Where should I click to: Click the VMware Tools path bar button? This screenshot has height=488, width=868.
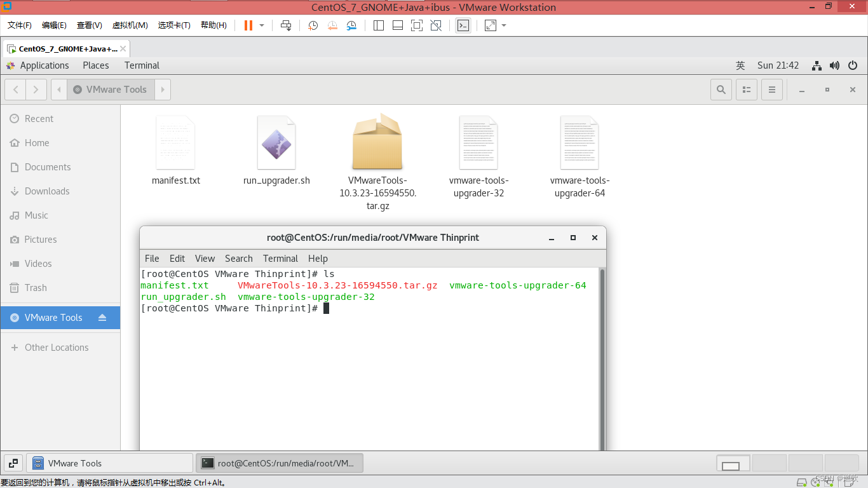tap(111, 90)
